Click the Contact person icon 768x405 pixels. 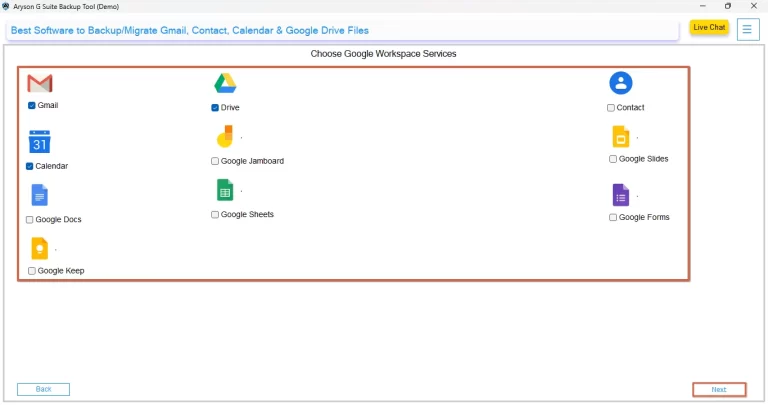coord(621,83)
